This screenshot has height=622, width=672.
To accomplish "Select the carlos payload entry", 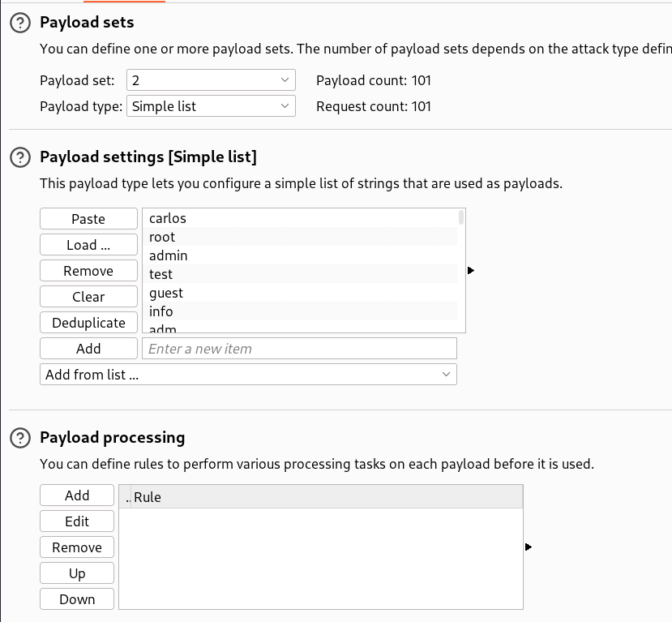I will (243, 217).
